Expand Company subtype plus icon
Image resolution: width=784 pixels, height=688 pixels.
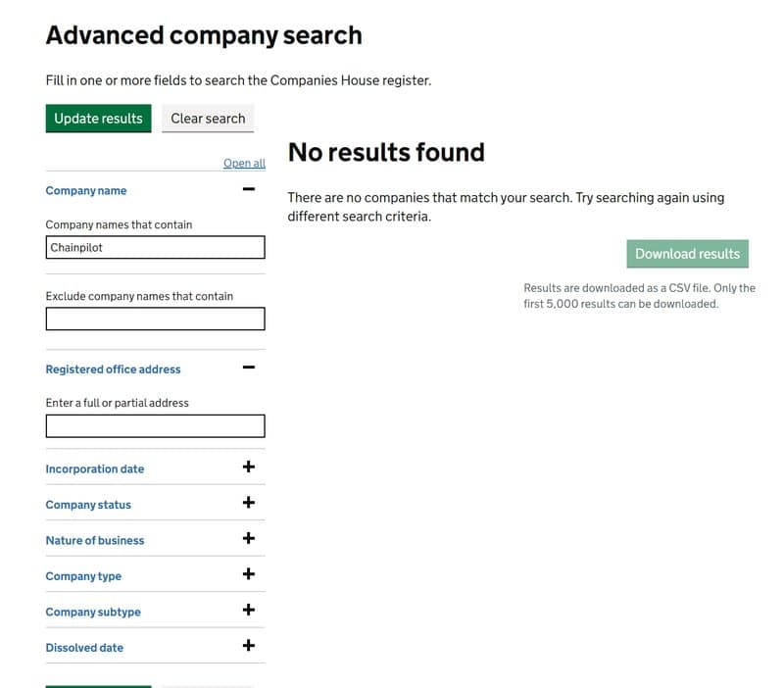[249, 611]
